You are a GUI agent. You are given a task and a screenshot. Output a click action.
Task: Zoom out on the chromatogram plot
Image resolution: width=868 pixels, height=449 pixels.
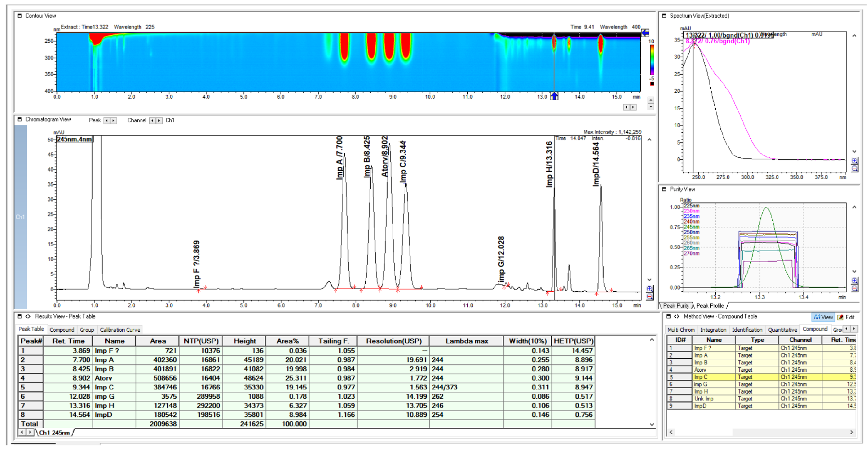pyautogui.click(x=650, y=297)
